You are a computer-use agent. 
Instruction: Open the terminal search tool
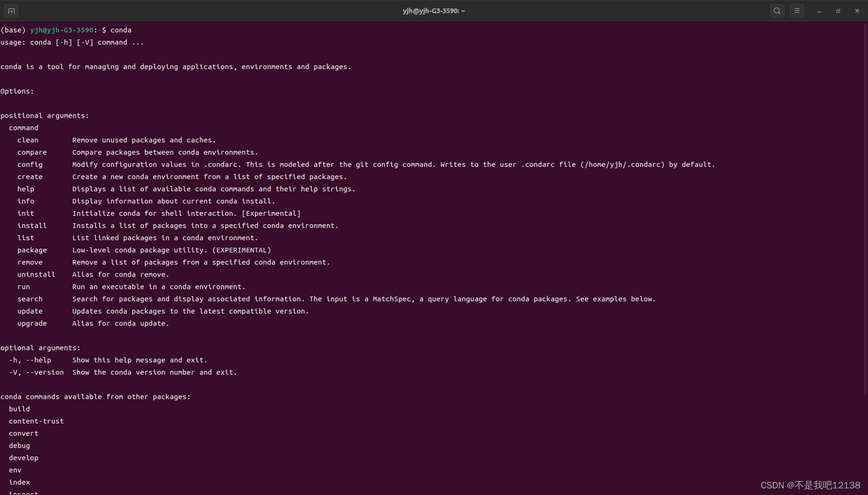click(777, 11)
